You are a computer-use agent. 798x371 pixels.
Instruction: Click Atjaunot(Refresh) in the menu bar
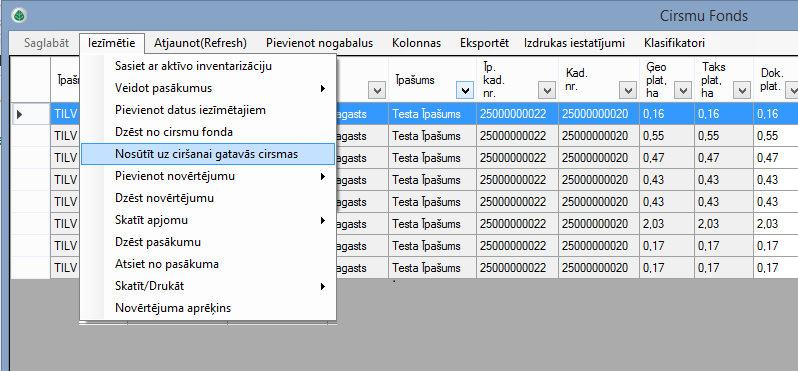point(201,43)
